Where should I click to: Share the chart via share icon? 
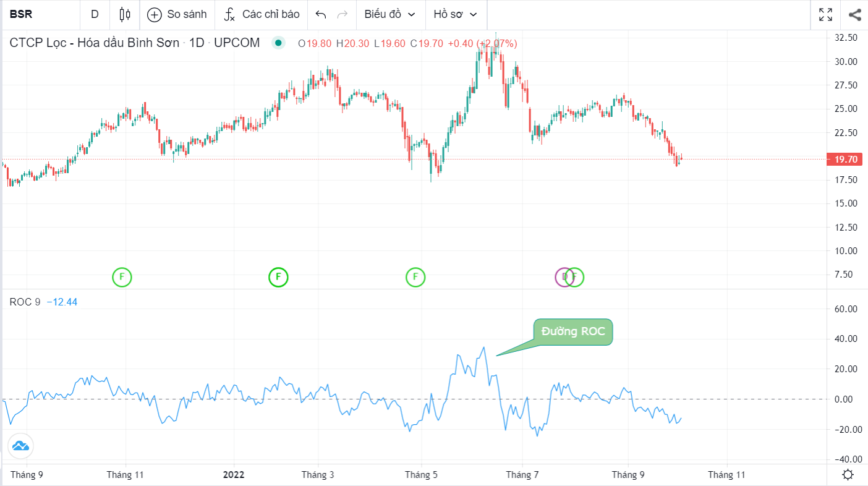(854, 14)
